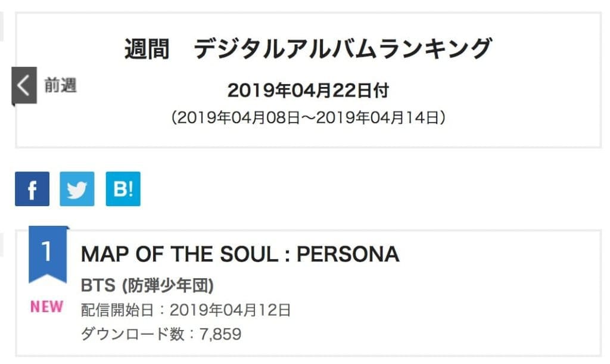Share the ranking on Twitter
Screen dimensions: 610x364
pos(77,189)
